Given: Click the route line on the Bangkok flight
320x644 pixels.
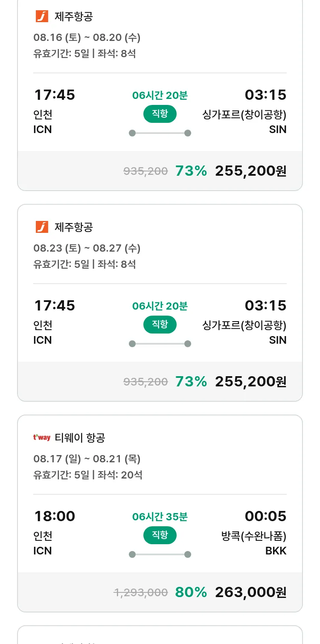Looking at the screenshot, I should pos(160,554).
